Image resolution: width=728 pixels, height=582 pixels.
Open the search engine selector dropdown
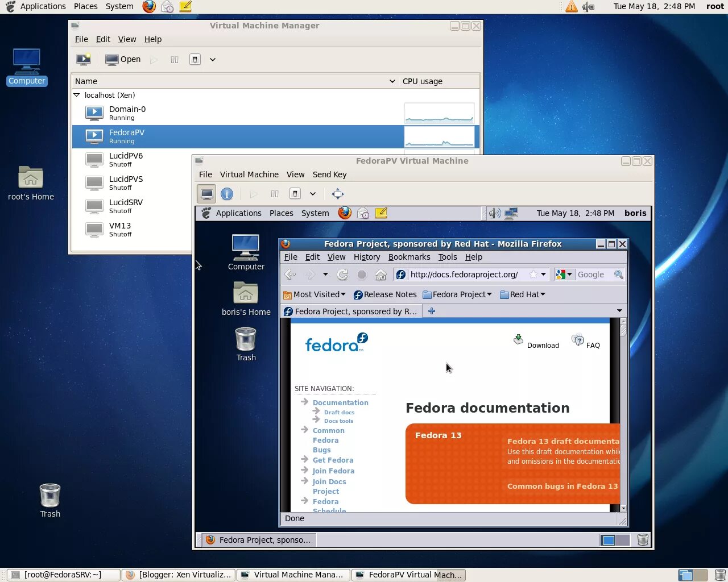point(564,275)
